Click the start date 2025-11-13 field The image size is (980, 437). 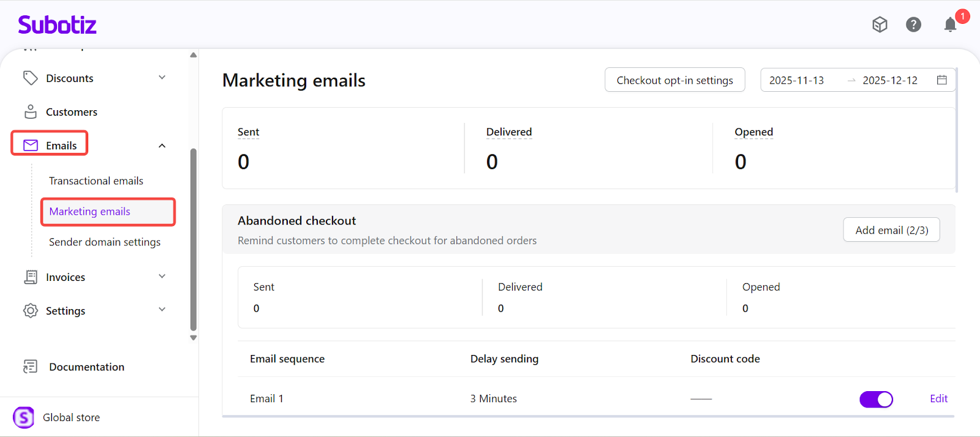click(x=796, y=80)
